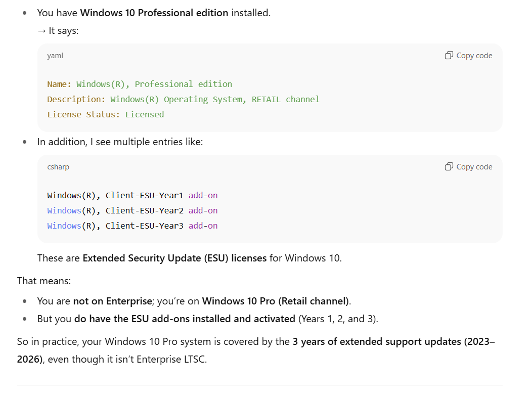Click the 'csharp' language label
Viewport: 532px width, 398px height.
(58, 167)
